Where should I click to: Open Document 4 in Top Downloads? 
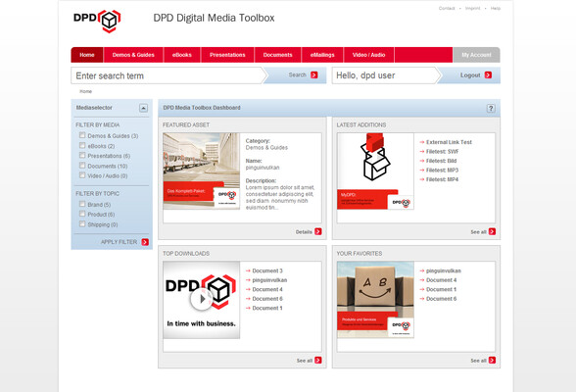pos(267,289)
